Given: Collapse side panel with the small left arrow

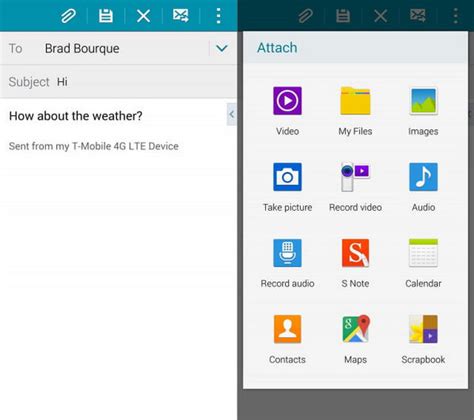Looking at the screenshot, I should [232, 114].
